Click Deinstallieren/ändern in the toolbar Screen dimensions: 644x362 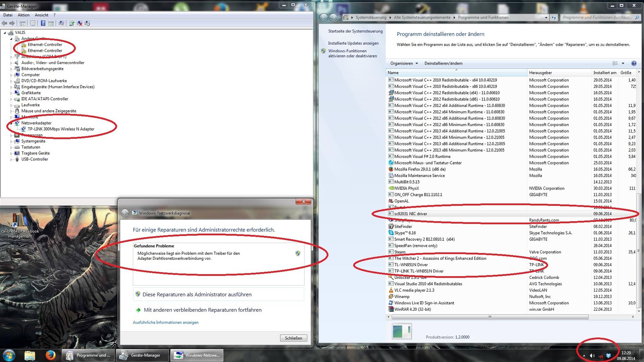click(x=443, y=63)
